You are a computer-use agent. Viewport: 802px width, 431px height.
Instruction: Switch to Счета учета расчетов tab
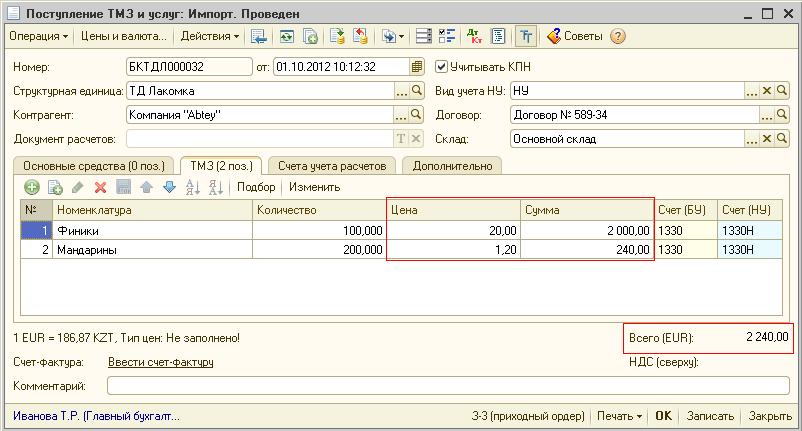(x=332, y=166)
